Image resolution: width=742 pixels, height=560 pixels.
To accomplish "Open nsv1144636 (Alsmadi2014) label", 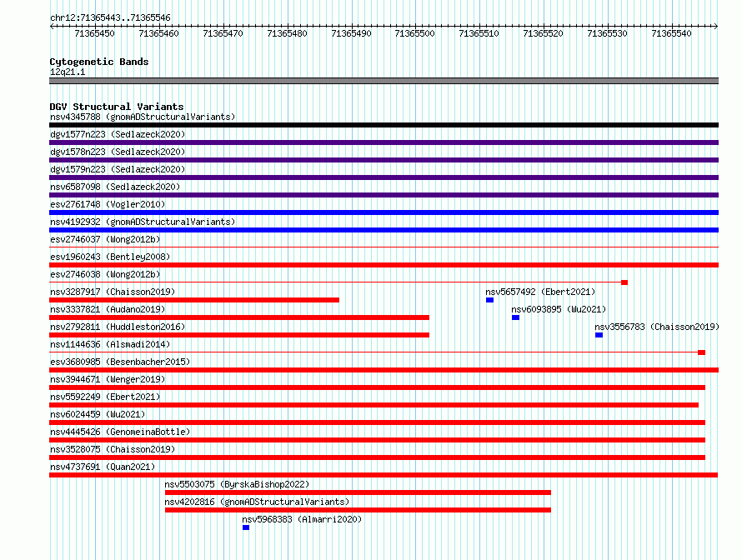I will coord(110,344).
